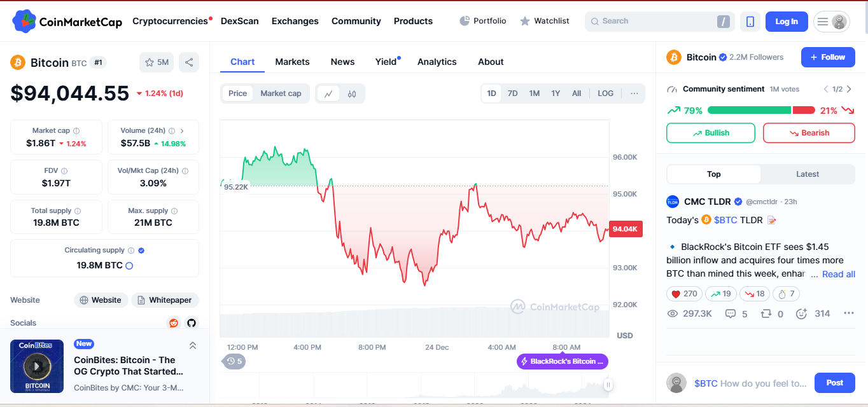Vote Bullish on Bitcoin

(x=711, y=133)
